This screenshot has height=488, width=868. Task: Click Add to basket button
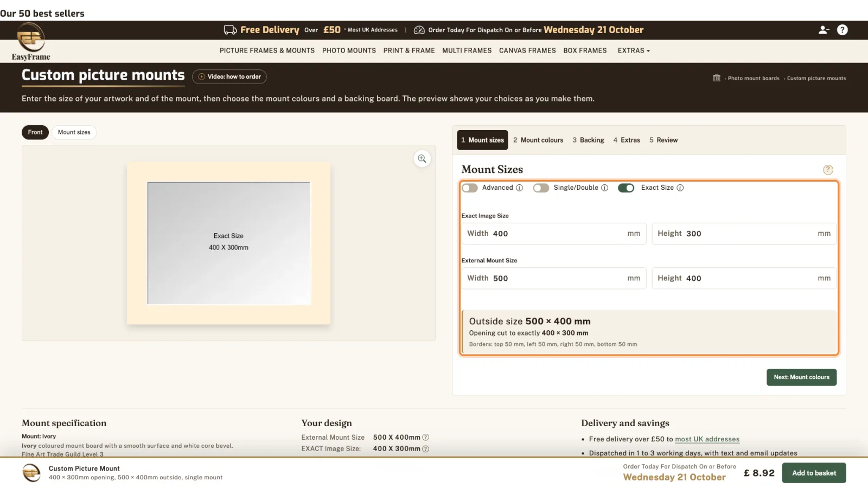814,473
